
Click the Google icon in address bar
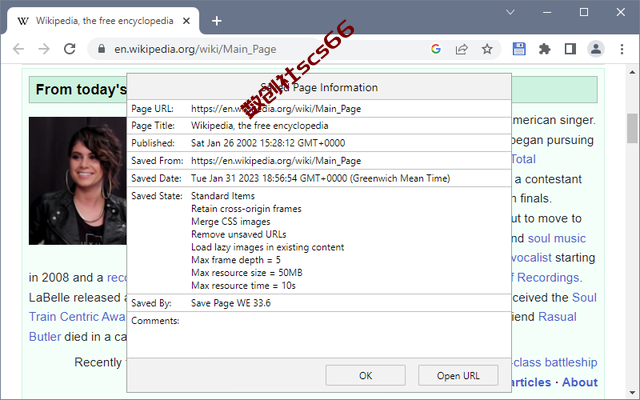coord(436,49)
